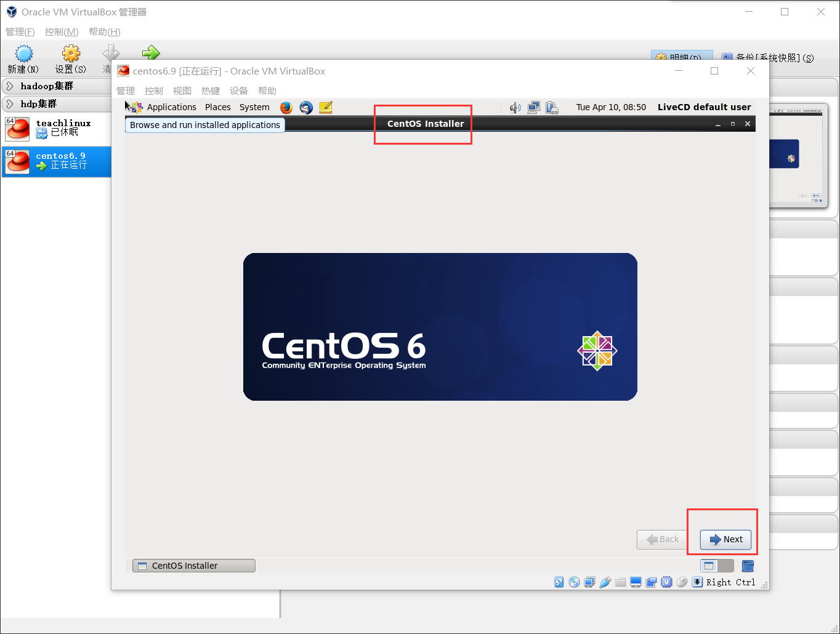
Task: Open 管理(F) menu in VirtualBox Manager
Action: point(20,32)
